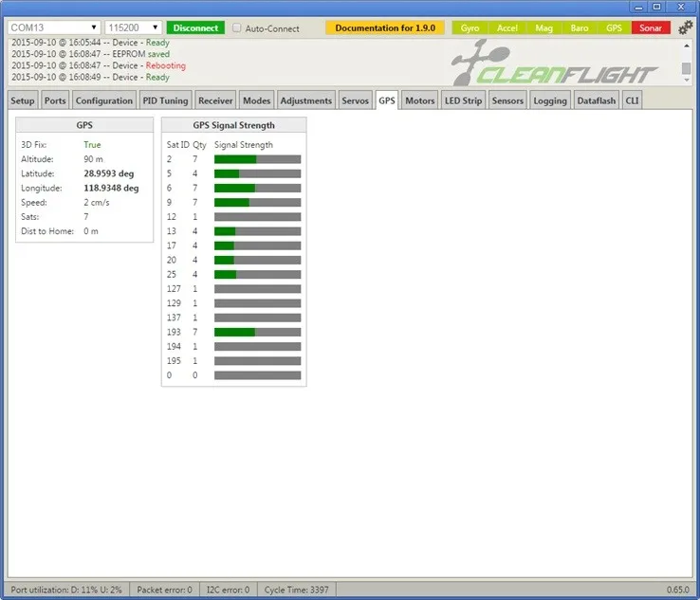Click the Cycle Time 3397 status entry
Screen dimensions: 700x600
pyautogui.click(x=296, y=590)
